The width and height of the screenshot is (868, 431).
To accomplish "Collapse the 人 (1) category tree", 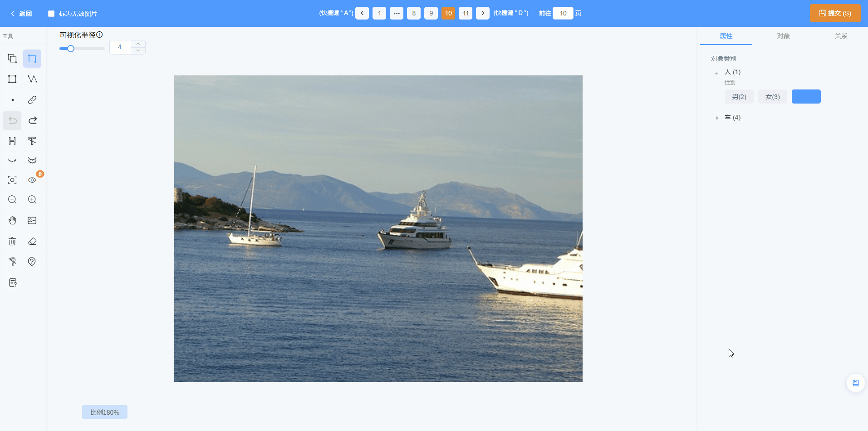I will 716,73.
